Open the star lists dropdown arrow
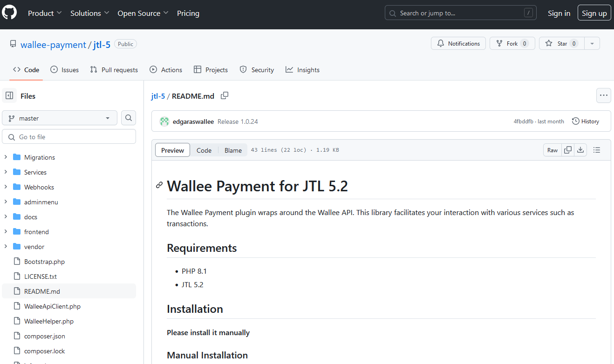 tap(592, 43)
